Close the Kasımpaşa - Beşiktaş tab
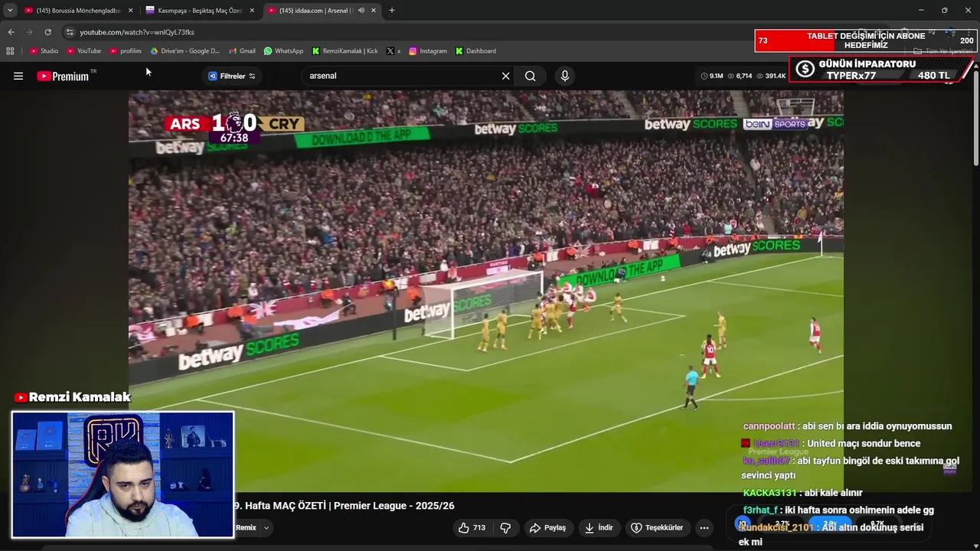980x551 pixels. 252,11
